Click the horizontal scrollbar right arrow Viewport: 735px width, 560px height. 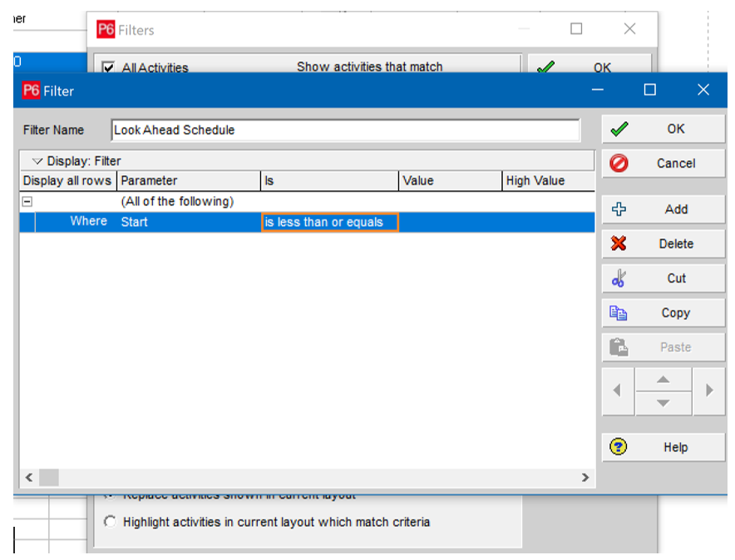[585, 477]
